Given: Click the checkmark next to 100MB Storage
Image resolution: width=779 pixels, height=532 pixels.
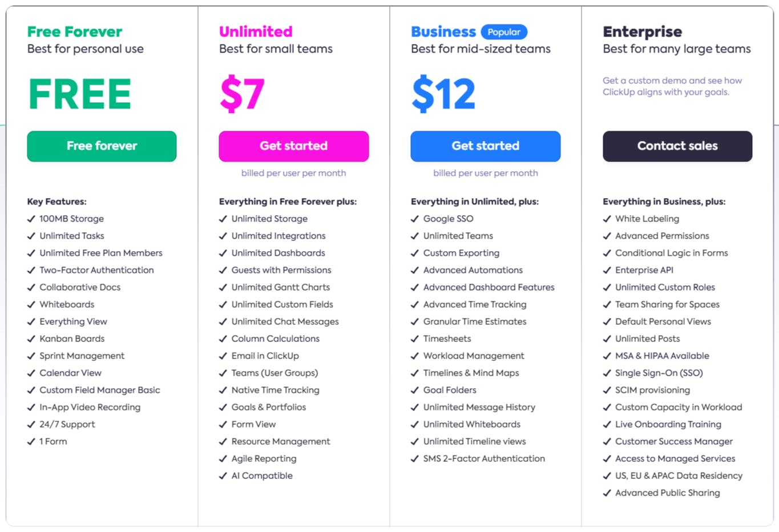Looking at the screenshot, I should 31,219.
